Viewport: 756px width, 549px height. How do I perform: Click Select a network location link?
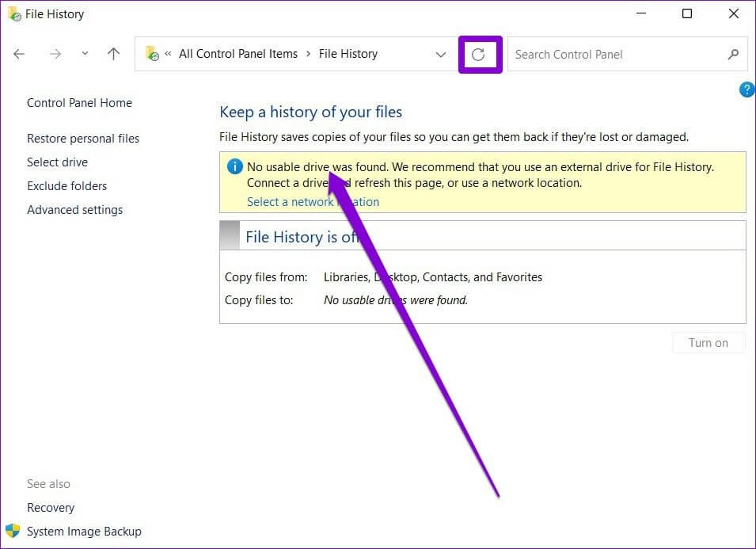click(313, 202)
